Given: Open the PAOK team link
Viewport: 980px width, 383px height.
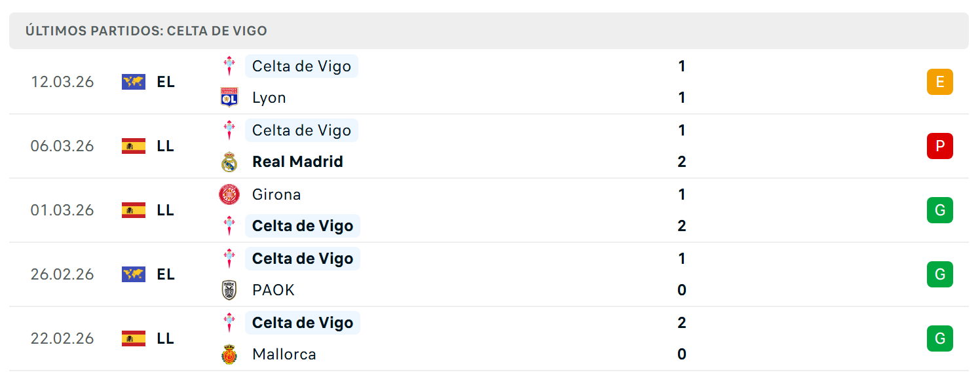Looking at the screenshot, I should point(273,290).
